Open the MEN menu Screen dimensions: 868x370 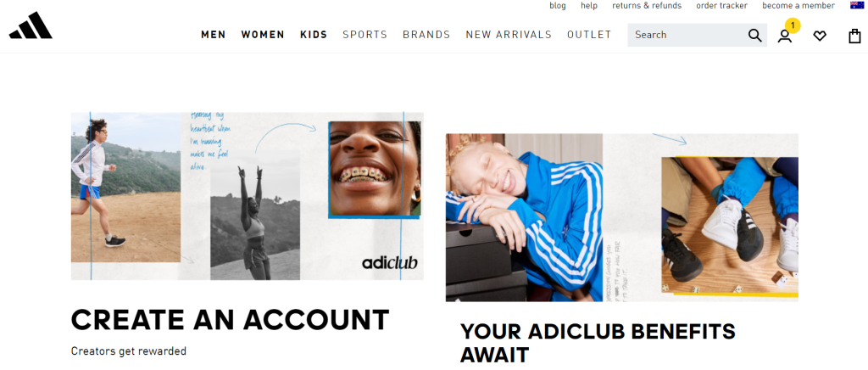pos(213,34)
